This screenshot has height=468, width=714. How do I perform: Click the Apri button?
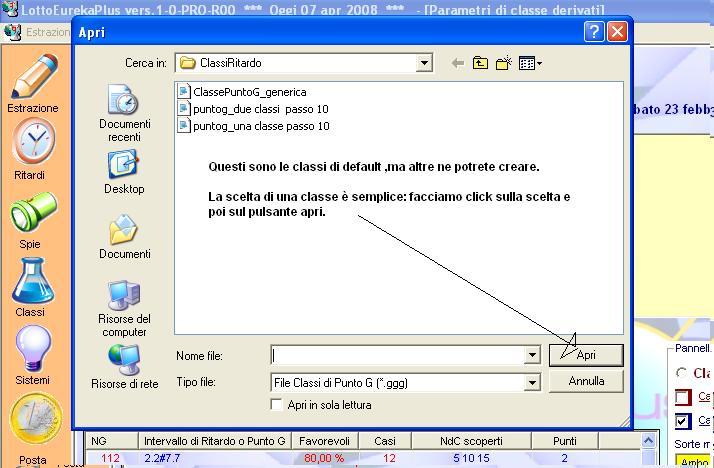pos(586,355)
